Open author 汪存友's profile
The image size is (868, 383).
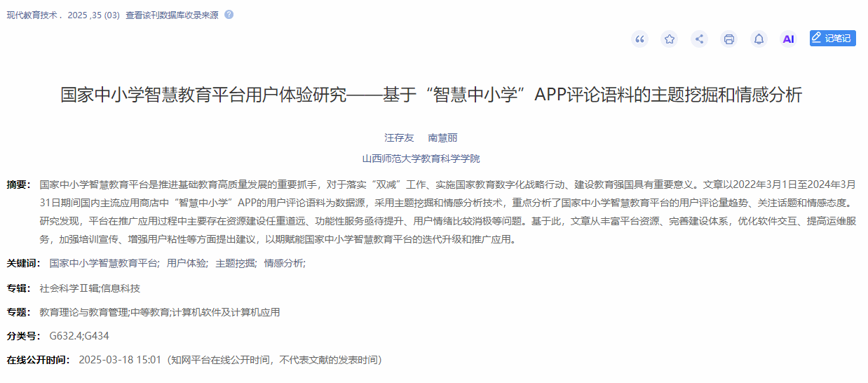pyautogui.click(x=399, y=138)
